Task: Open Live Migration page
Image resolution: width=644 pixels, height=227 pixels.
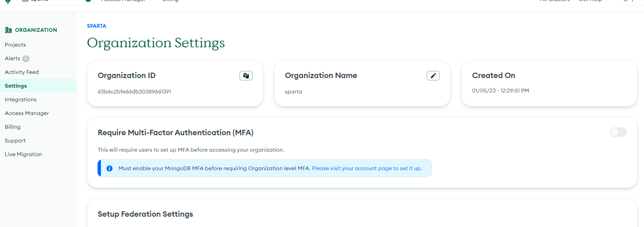Action: 23,154
